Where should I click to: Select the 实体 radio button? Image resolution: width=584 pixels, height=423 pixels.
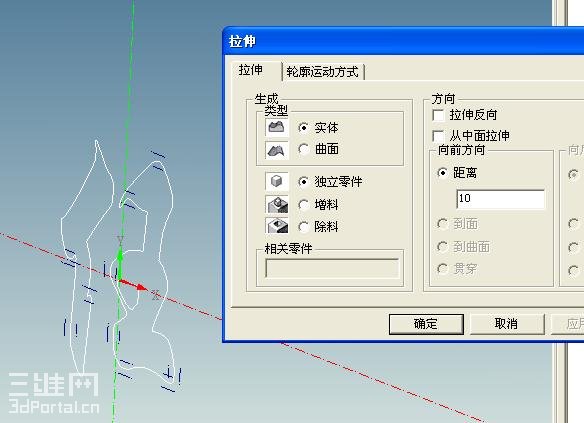(x=304, y=128)
